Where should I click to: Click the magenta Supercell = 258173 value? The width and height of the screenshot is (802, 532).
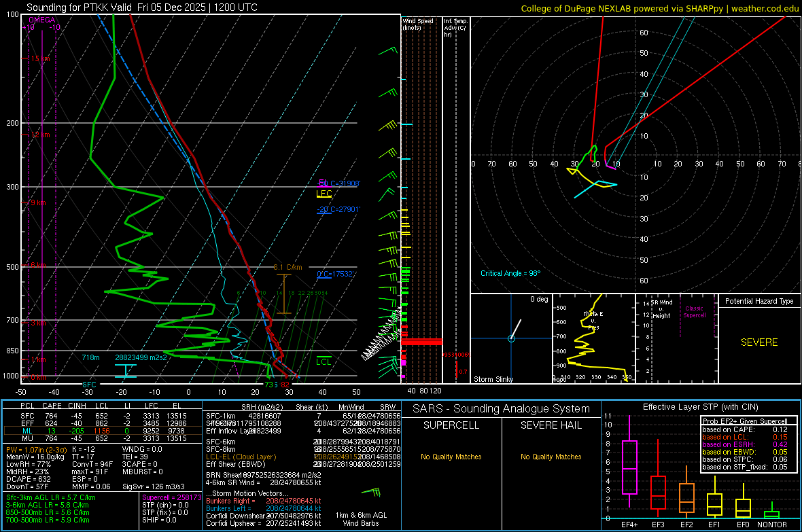point(171,498)
